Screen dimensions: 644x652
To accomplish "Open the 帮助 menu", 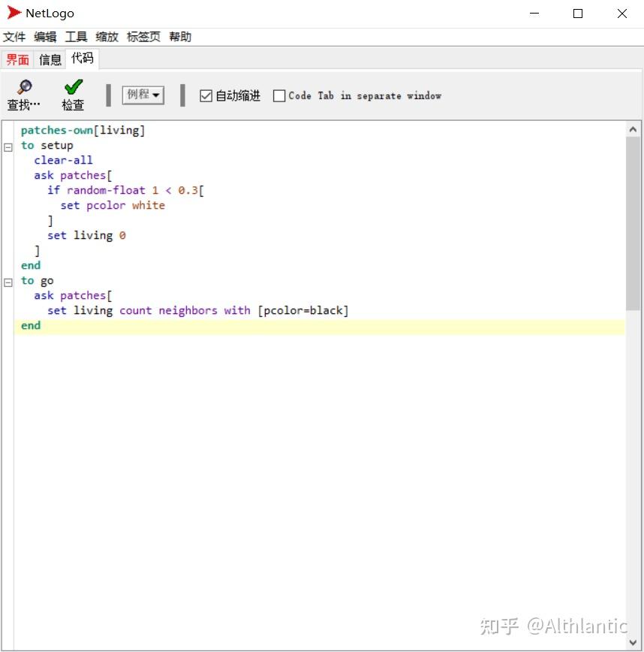I will click(179, 36).
